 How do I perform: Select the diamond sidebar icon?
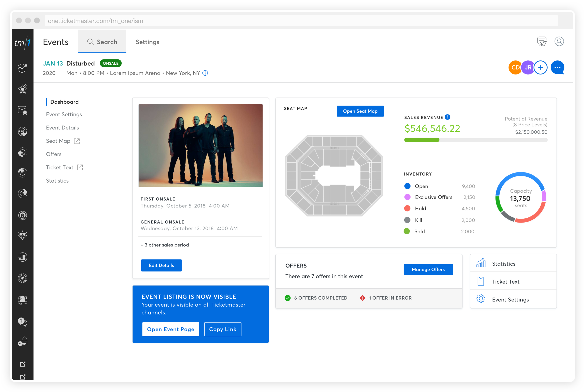tap(22, 235)
